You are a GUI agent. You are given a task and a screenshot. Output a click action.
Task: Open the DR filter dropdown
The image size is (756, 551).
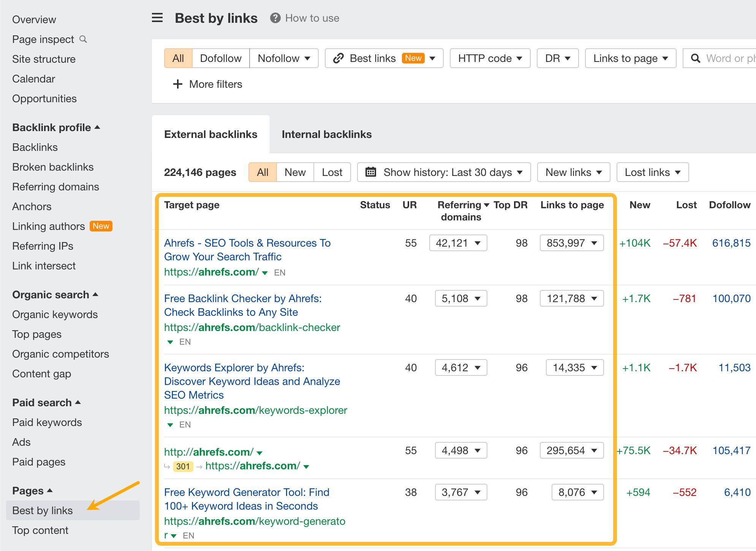[x=557, y=58]
